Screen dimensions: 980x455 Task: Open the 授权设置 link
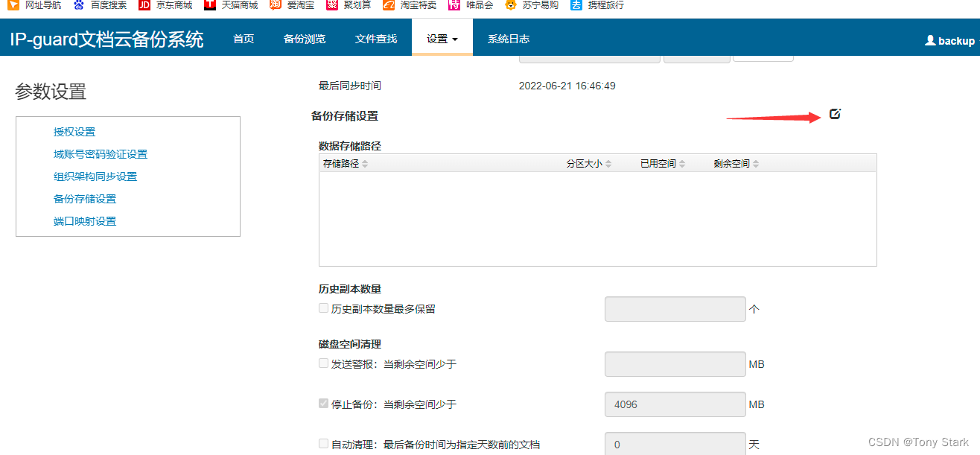[74, 132]
